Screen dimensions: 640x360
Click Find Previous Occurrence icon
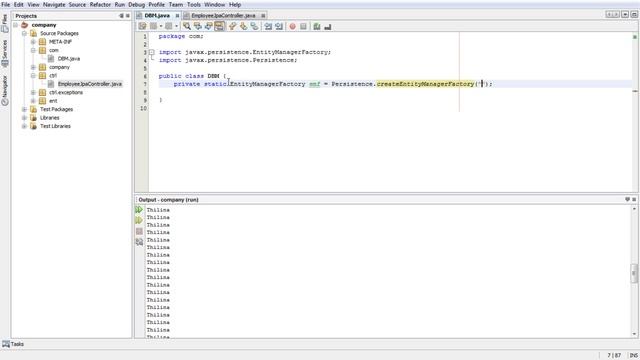point(198,27)
